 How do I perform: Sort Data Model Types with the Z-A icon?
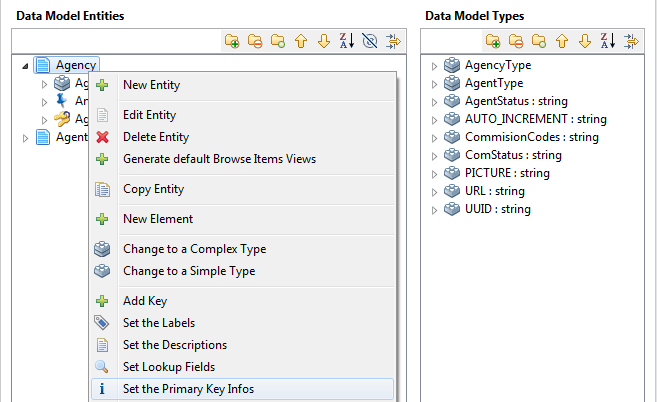(x=607, y=41)
